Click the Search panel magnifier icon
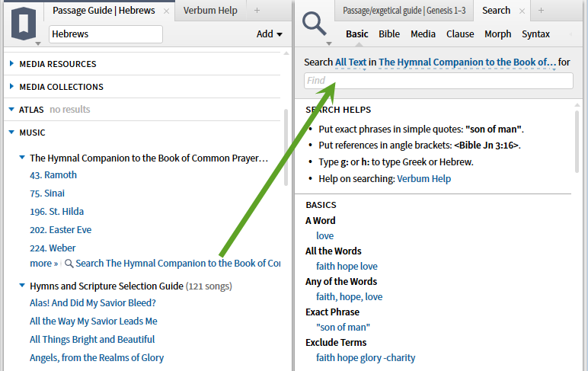Image resolution: width=588 pixels, height=371 pixels. 314,24
